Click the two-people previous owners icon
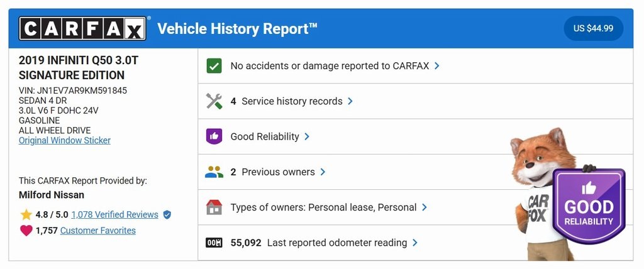Viewport: 644px width, 269px height. point(214,172)
